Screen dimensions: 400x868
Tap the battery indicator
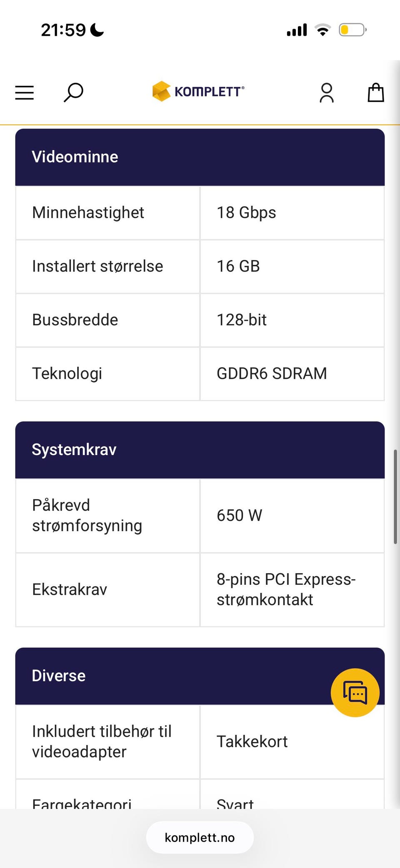pos(352,30)
